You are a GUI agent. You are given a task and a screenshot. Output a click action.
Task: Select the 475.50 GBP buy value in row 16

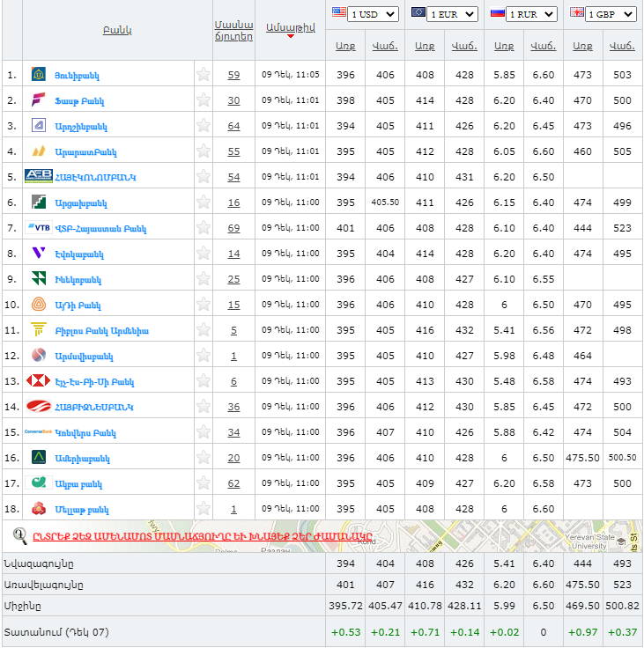[583, 458]
